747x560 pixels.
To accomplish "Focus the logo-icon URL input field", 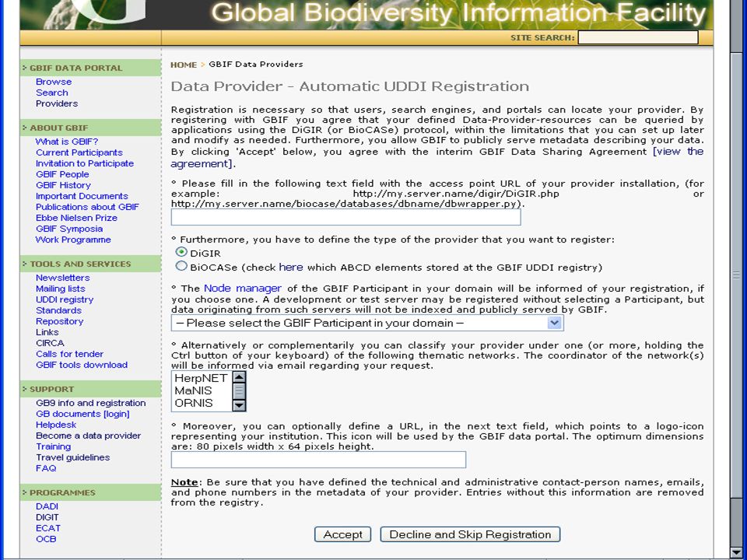I will click(318, 460).
